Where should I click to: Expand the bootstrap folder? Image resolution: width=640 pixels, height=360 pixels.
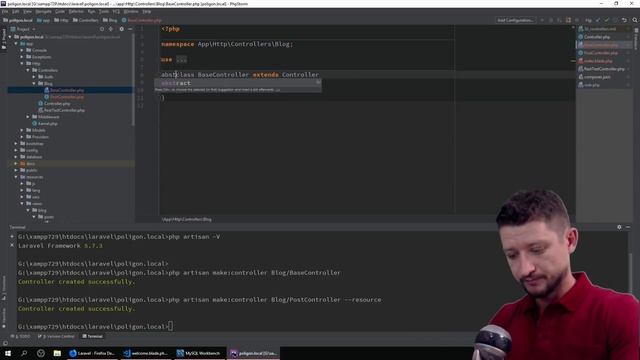coord(16,144)
